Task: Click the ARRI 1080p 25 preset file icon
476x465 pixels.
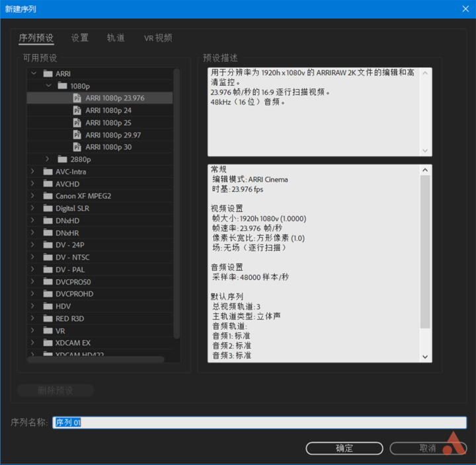Action: [77, 123]
